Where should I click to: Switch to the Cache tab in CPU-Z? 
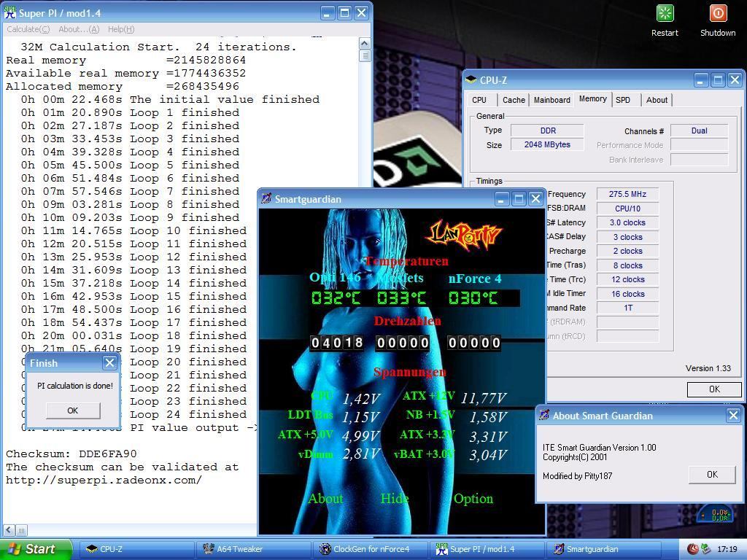pos(514,100)
